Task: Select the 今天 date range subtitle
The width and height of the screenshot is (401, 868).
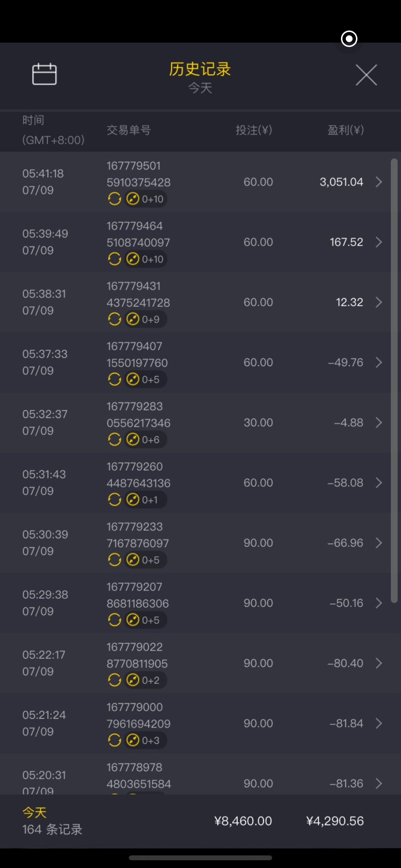Action: click(x=200, y=88)
